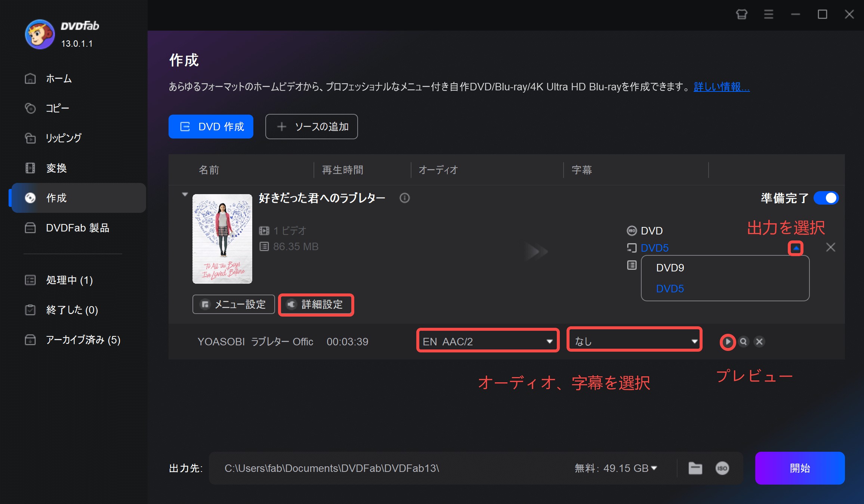864x504 pixels.
Task: Select the 作成 sidebar item
Action: [78, 198]
